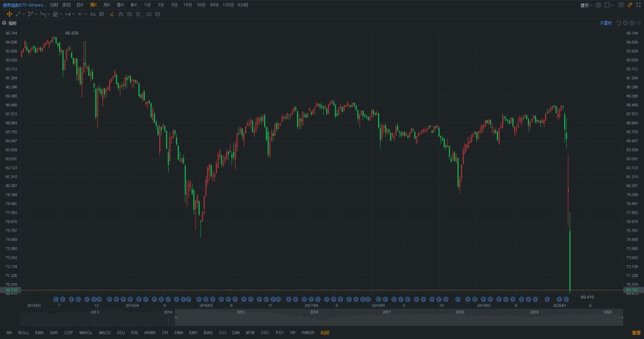Select the orange crosshair cursor tool
The height and width of the screenshot is (339, 644).
point(9,14)
